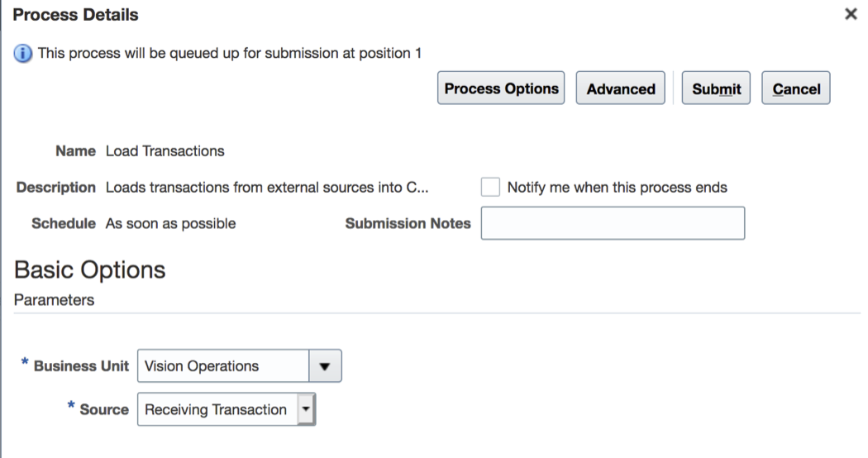Select the Receiving Transaction text in Source
868x458 pixels.
click(x=216, y=409)
